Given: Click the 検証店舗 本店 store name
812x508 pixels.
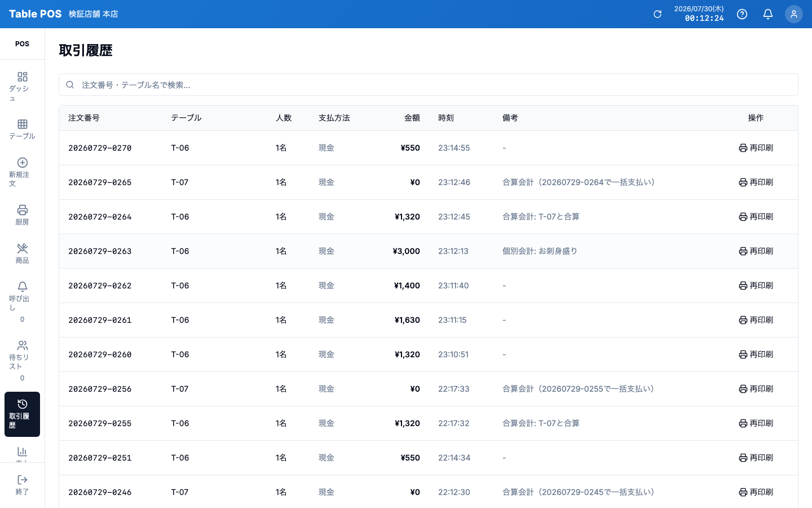Looking at the screenshot, I should (93, 14).
